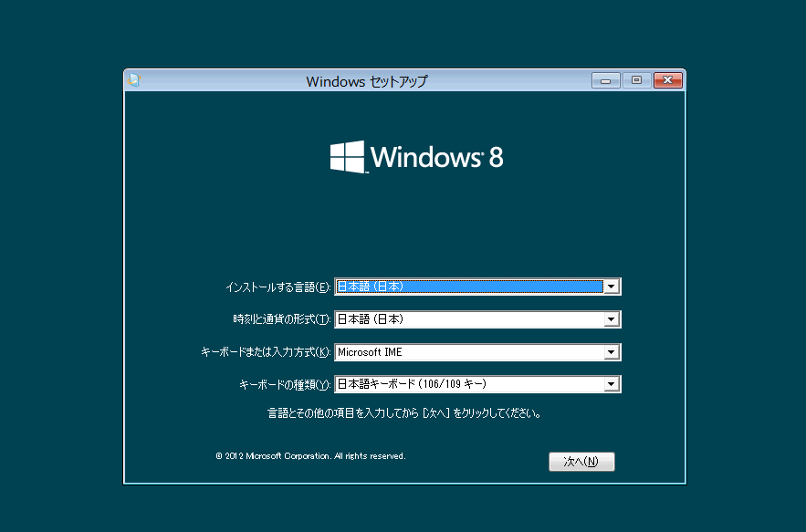Open the インストールする言語 dropdown arrow
Viewport: 806px width, 532px height.
[x=612, y=287]
